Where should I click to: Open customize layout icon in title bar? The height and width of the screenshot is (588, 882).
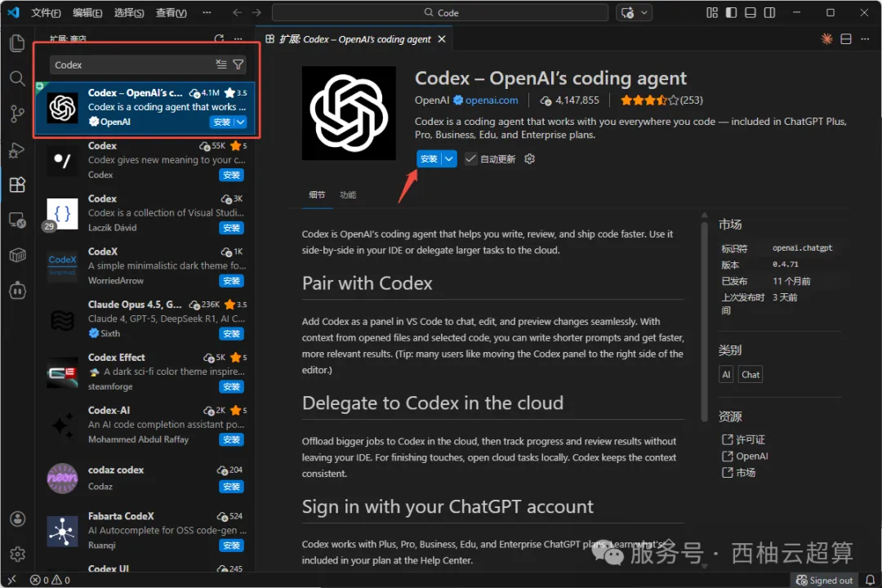point(712,12)
